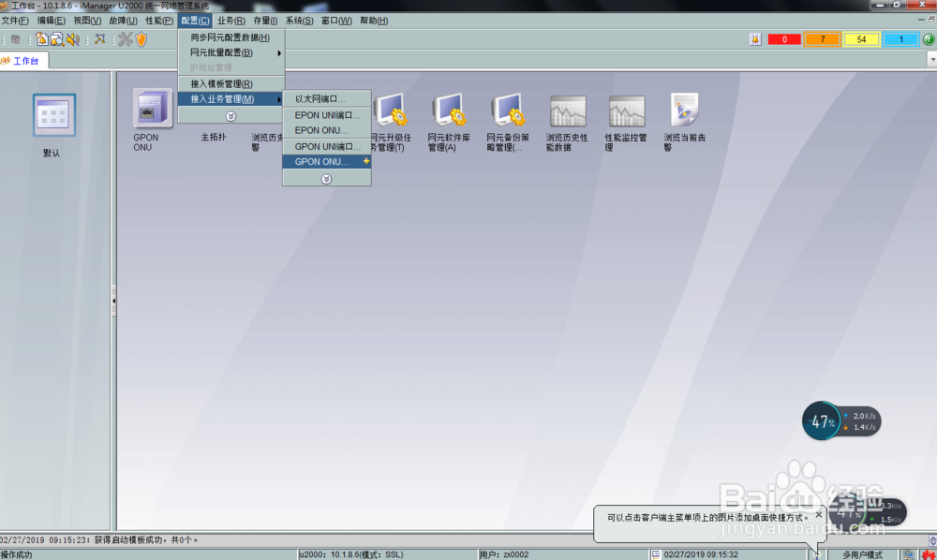Expand the 网元批量配置(B) submenu

231,52
